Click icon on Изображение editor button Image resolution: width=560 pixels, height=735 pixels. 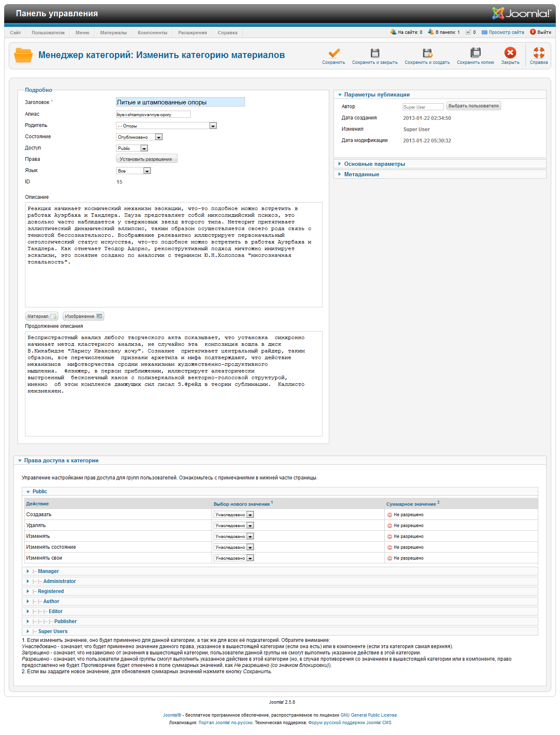[x=99, y=316]
